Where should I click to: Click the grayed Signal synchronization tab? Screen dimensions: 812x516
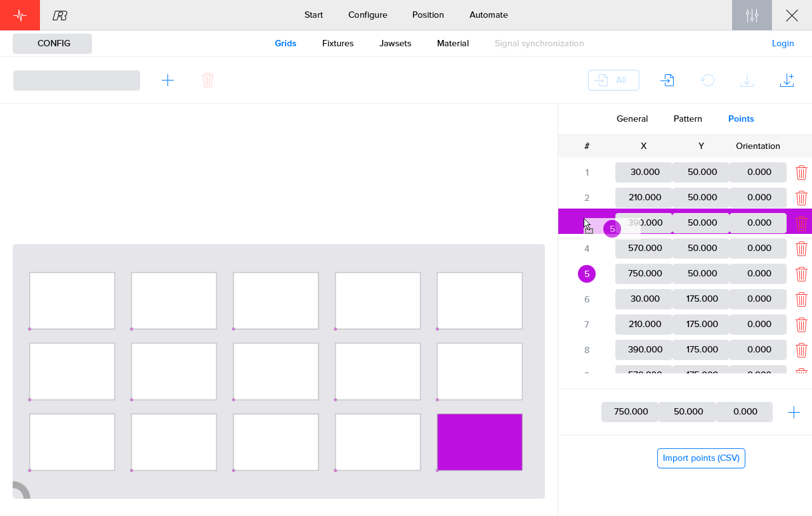point(539,43)
